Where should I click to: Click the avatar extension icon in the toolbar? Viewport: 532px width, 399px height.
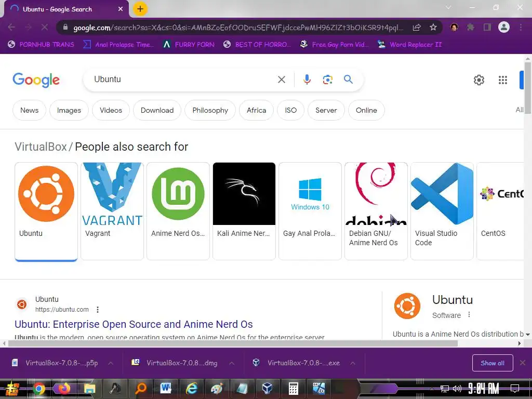click(x=454, y=27)
